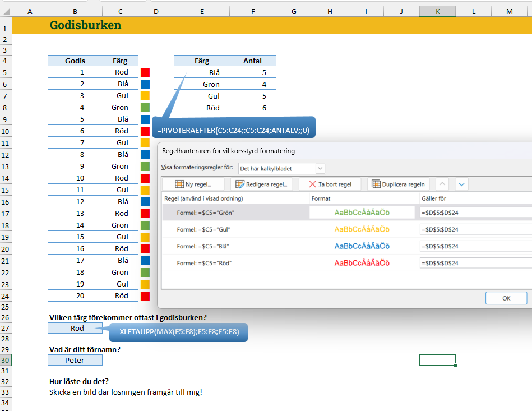Screen dimensions: 532x411
Task: Click the text Hur löste du det?
Action: 79,381
